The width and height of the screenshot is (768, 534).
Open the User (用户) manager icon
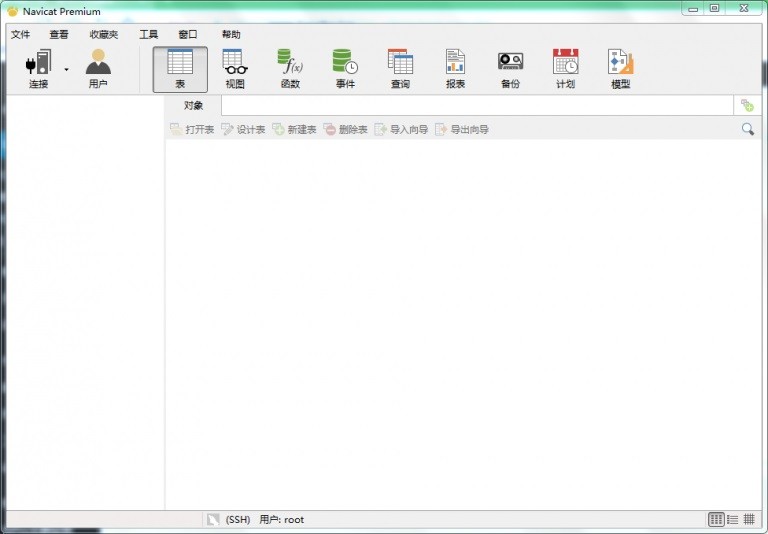98,62
